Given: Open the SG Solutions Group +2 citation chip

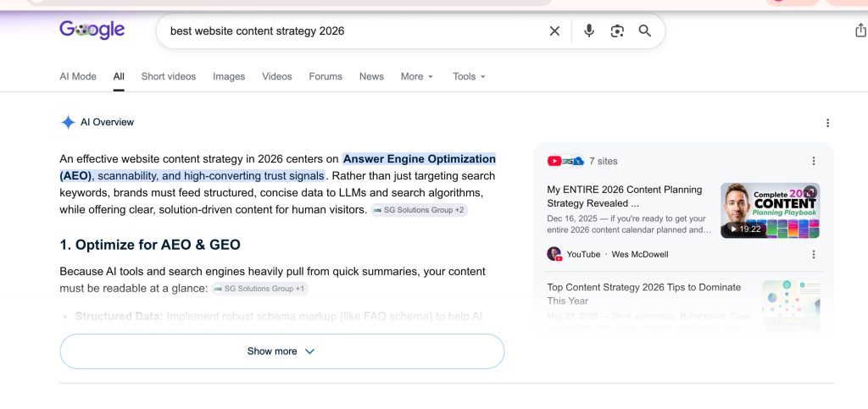Looking at the screenshot, I should point(419,210).
